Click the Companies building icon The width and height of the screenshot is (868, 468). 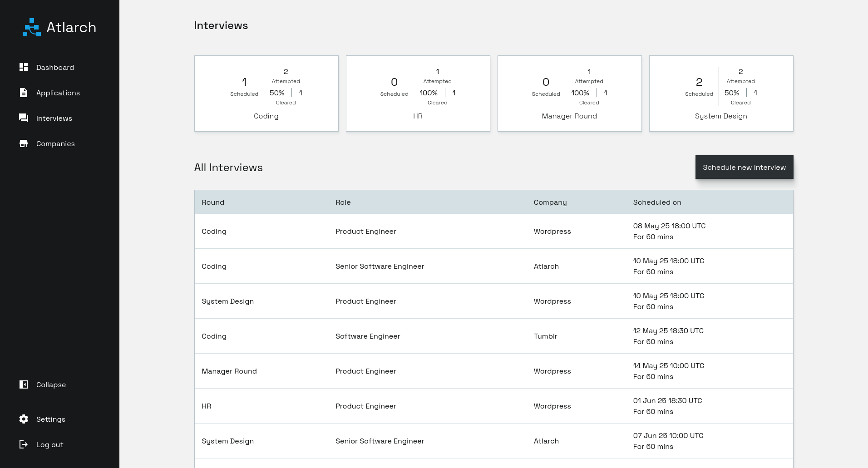point(24,143)
